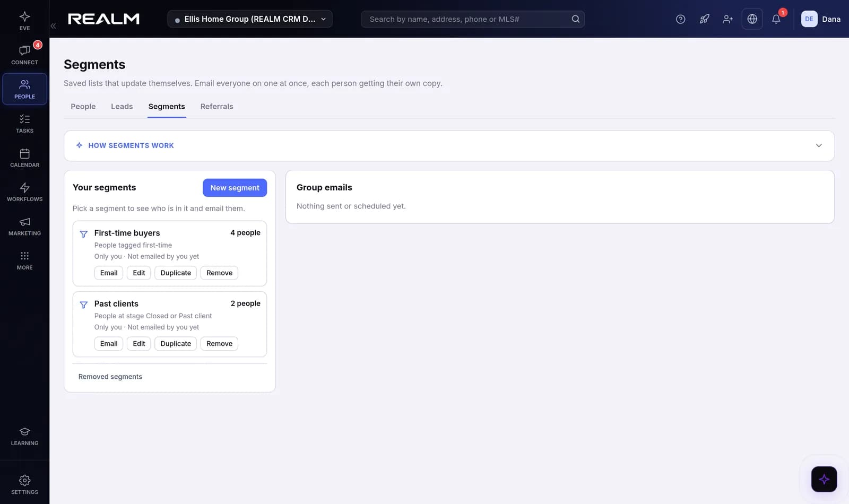Image resolution: width=849 pixels, height=504 pixels.
Task: Open the Ellis Home Group account dropdown
Action: click(250, 19)
